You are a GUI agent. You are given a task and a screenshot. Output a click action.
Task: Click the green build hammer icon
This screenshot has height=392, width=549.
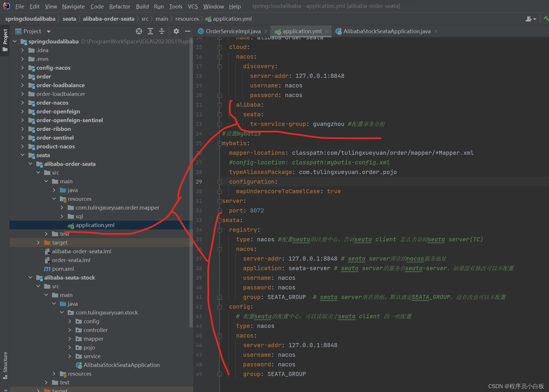(546, 19)
